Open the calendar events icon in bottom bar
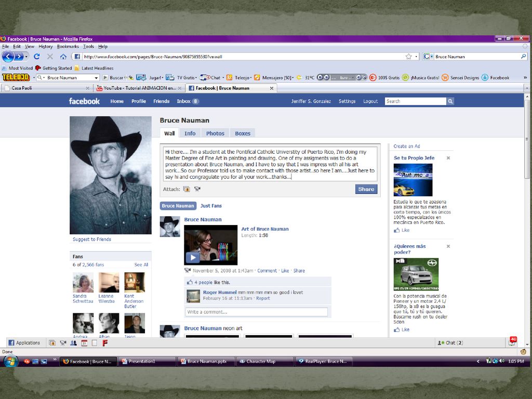The width and height of the screenshot is (532, 399). (x=84, y=343)
